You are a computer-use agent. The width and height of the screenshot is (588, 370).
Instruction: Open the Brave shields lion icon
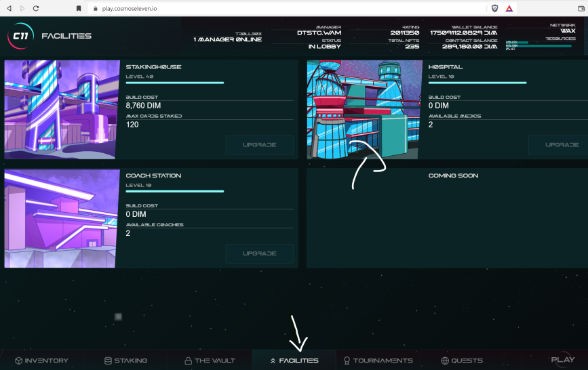click(x=494, y=8)
